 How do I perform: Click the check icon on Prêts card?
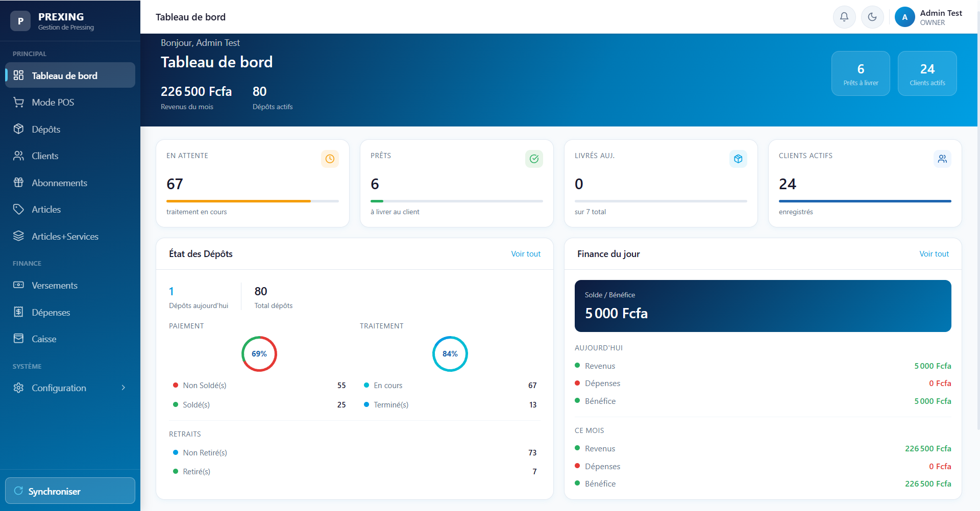pyautogui.click(x=534, y=159)
